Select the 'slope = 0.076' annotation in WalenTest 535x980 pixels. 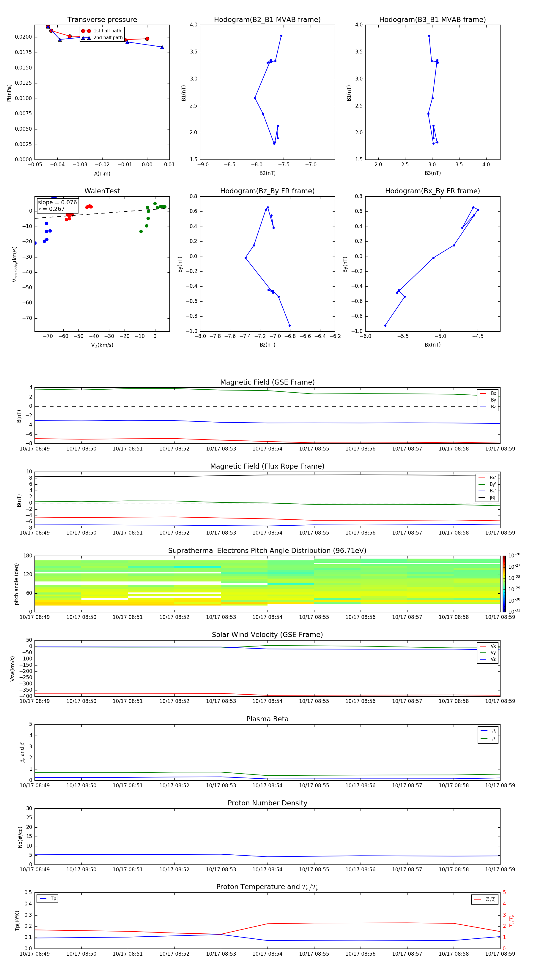pos(57,203)
